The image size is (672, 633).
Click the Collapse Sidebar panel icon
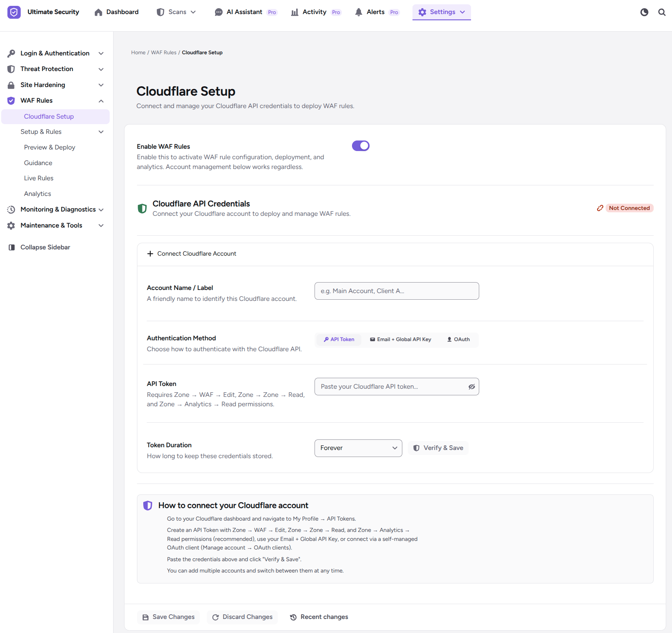coord(12,247)
